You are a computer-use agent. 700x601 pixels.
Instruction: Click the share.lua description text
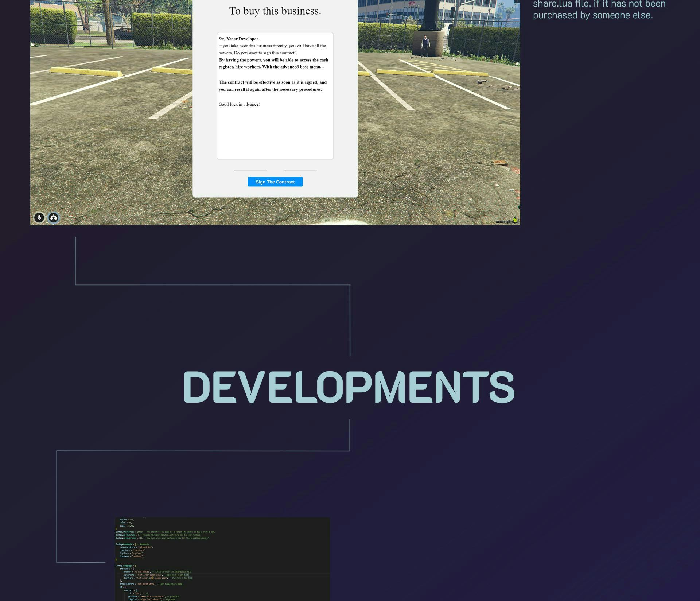(x=599, y=10)
